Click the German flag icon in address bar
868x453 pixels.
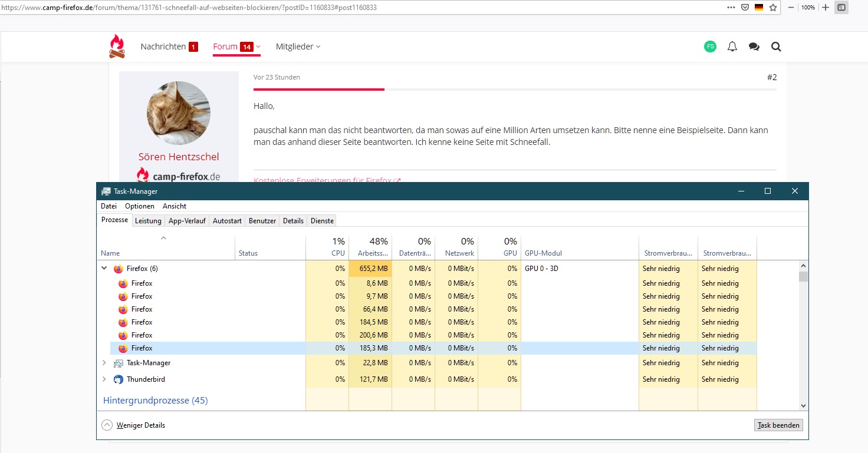pos(759,8)
